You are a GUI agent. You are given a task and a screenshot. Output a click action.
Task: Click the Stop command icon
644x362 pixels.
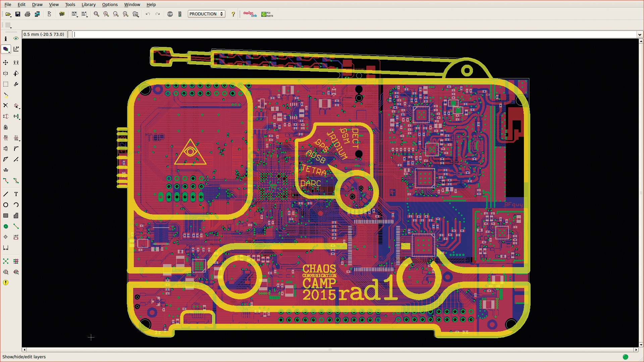170,14
